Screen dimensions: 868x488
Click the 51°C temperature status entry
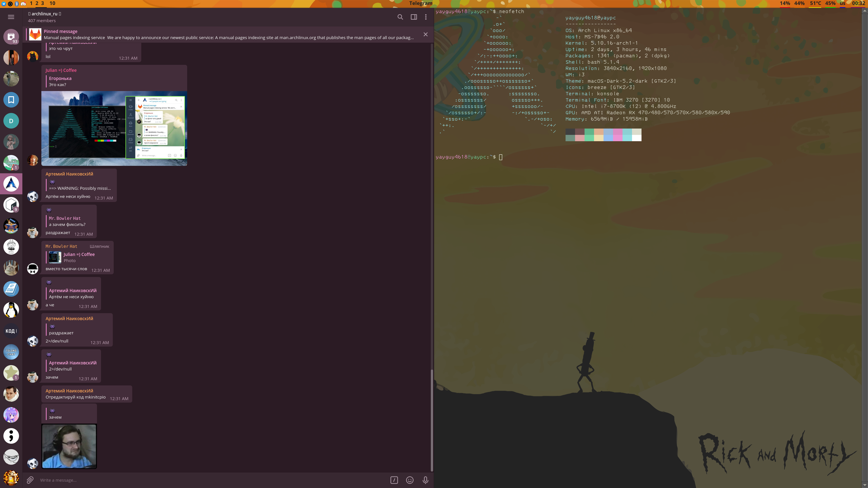click(815, 3)
